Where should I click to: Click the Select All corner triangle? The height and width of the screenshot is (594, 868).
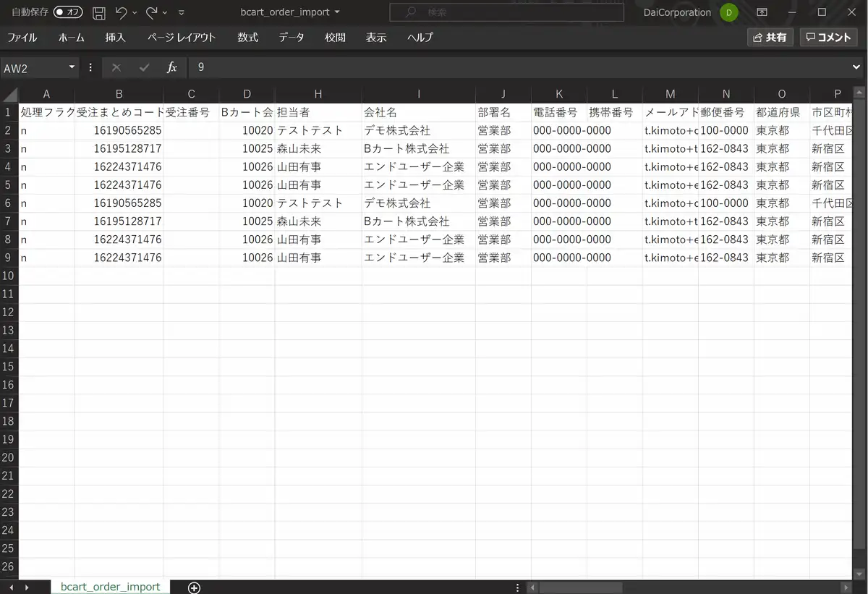[9, 94]
